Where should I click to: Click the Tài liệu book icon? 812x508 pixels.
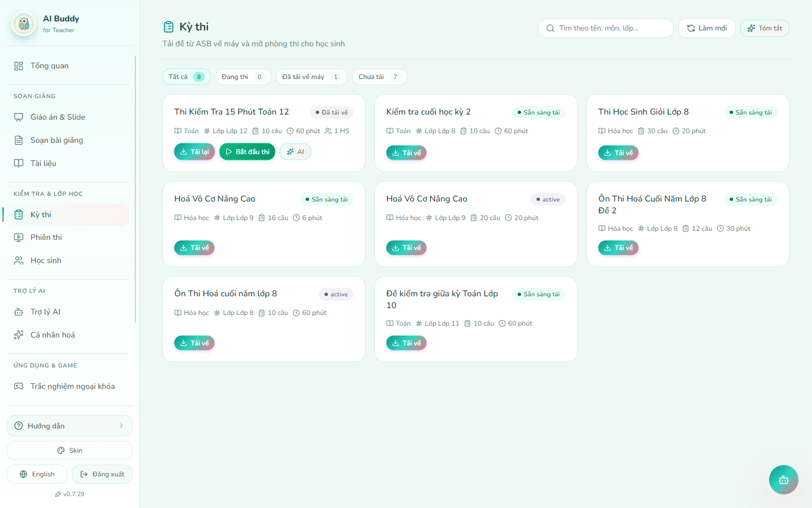[19, 164]
